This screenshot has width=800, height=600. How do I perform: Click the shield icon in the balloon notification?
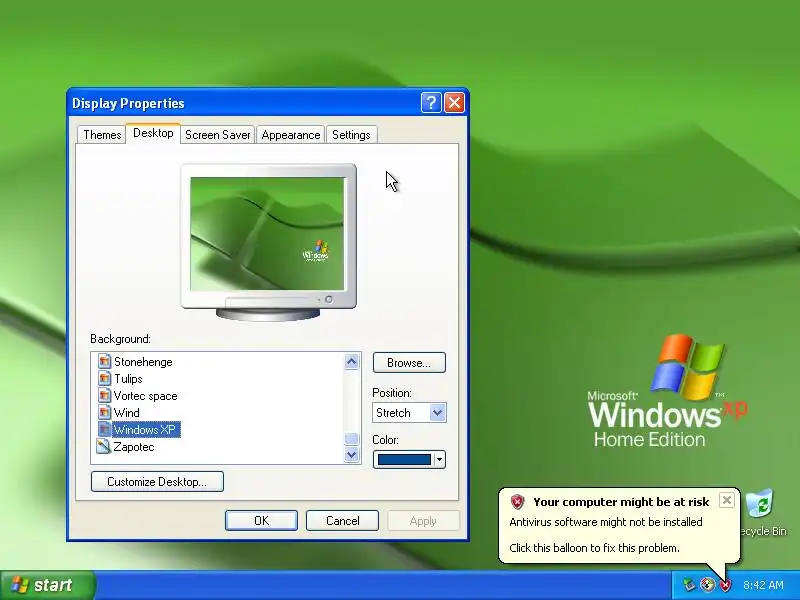coord(517,502)
